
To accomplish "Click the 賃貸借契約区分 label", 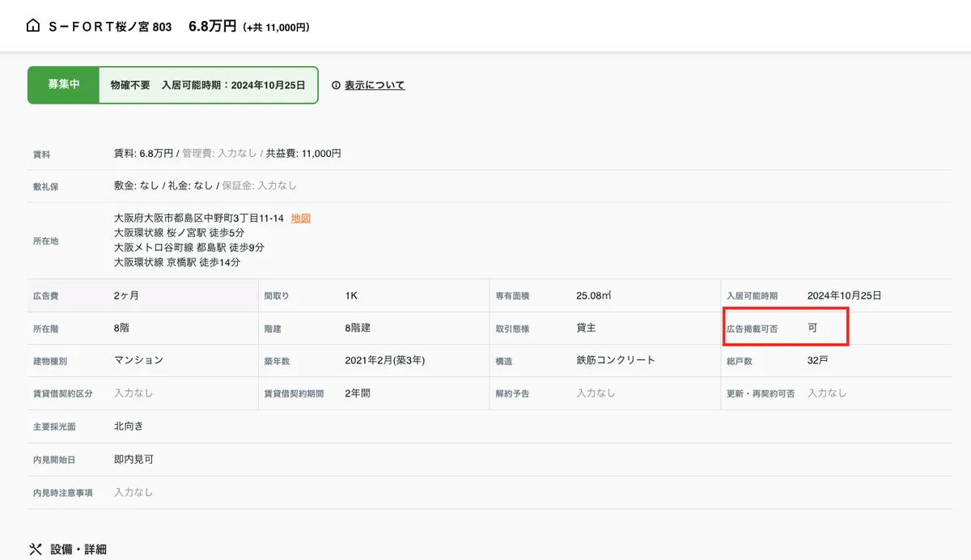I will tap(63, 394).
